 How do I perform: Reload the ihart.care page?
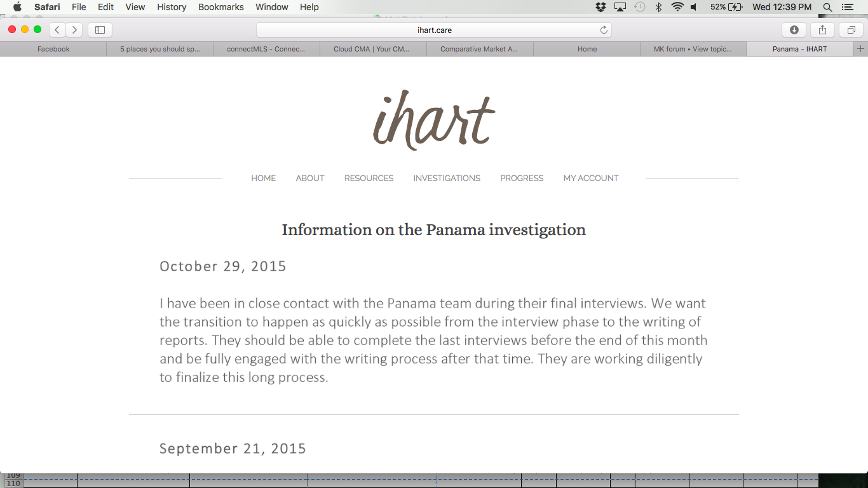pos(604,29)
